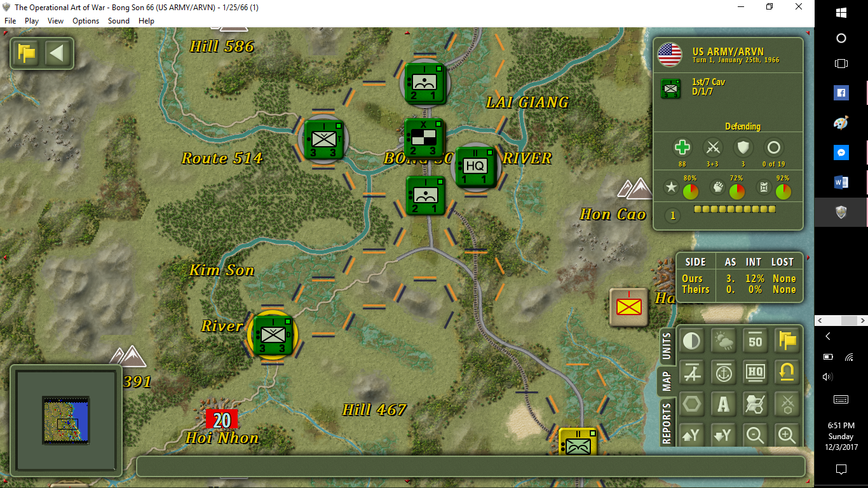868x488 pixels.
Task: Switch to the MAP tab
Action: (667, 381)
